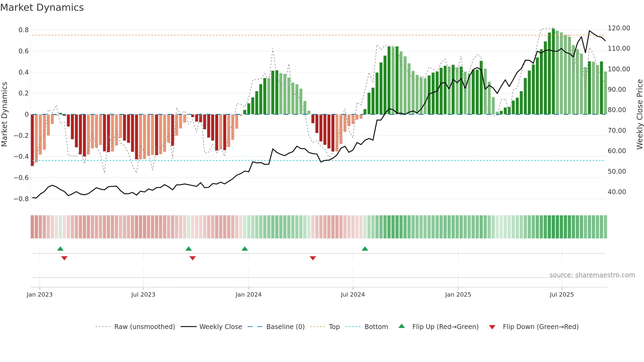Click the Jan 2024 x-axis label

(x=249, y=294)
